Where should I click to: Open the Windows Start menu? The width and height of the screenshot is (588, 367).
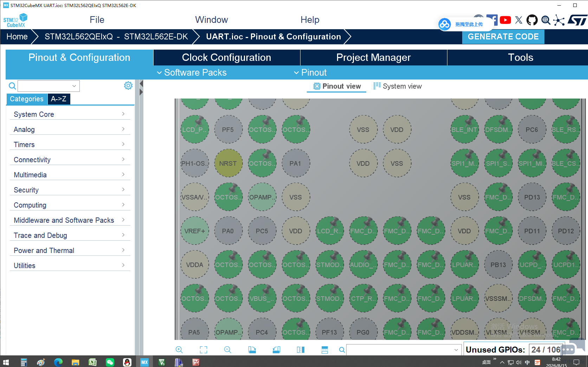click(x=6, y=362)
